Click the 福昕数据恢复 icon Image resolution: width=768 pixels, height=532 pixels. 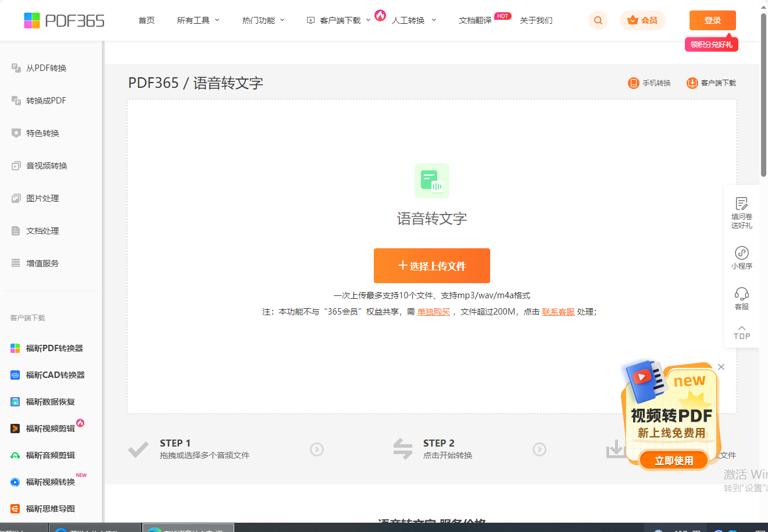tap(15, 402)
